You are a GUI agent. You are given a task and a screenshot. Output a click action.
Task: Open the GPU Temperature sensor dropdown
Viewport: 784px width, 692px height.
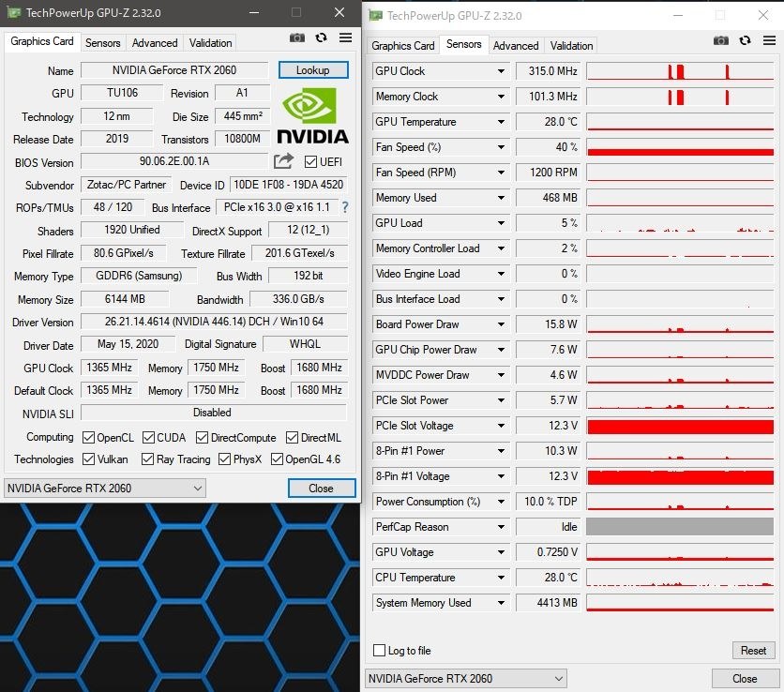[501, 122]
